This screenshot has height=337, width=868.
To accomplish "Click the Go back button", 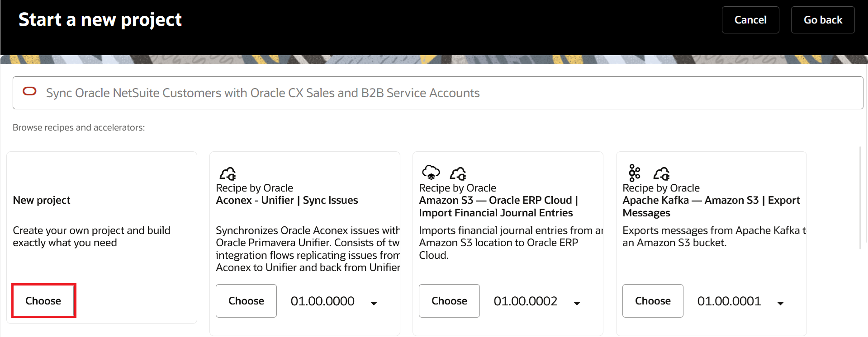I will click(822, 20).
